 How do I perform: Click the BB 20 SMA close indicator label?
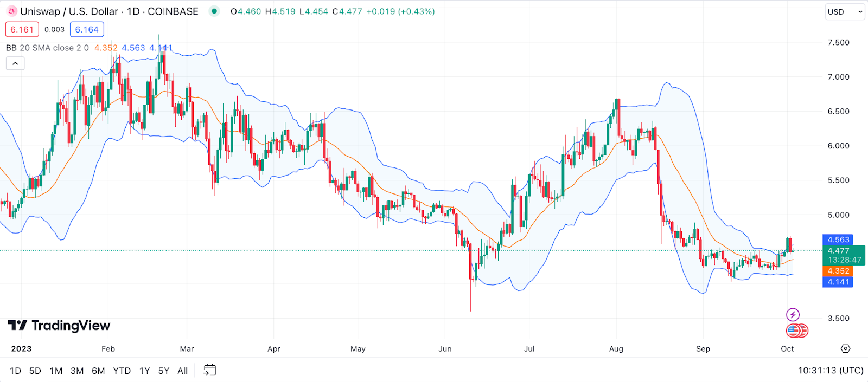point(47,48)
